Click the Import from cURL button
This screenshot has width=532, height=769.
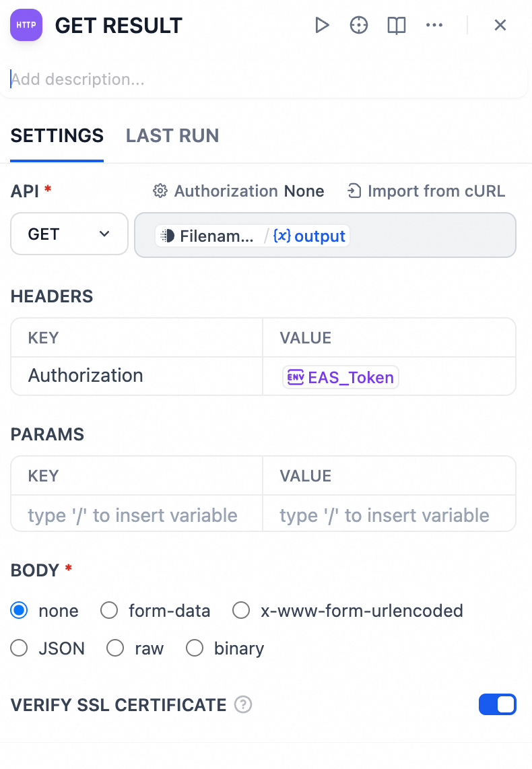point(426,191)
